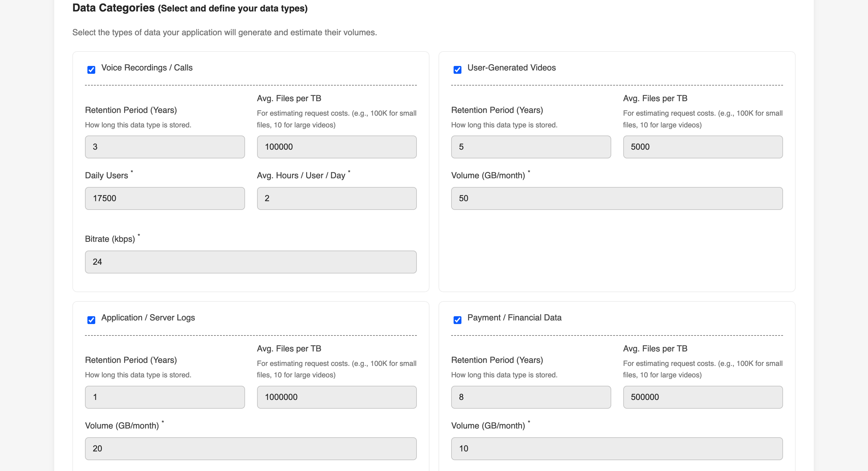Viewport: 868px width, 471px height.
Task: Focus Server Logs Avg. Files per TB field
Action: click(337, 397)
